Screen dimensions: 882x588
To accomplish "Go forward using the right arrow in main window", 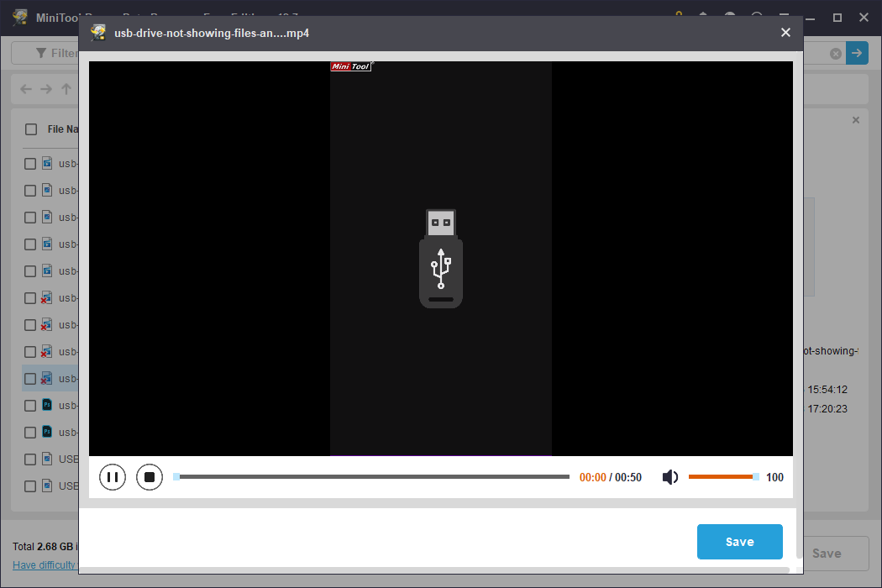I will pyautogui.click(x=46, y=89).
